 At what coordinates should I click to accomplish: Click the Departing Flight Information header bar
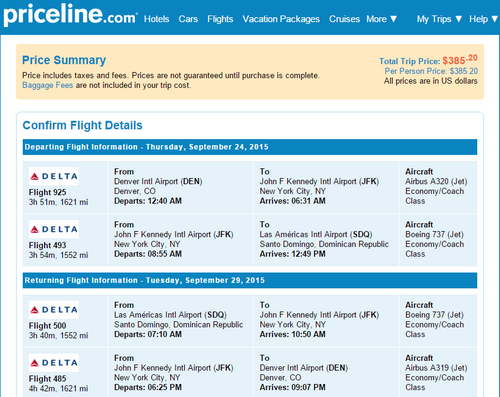250,147
